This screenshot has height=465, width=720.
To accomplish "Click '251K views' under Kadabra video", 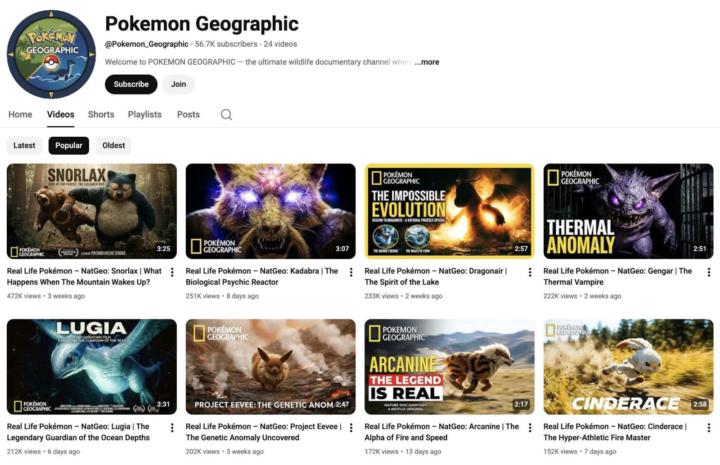I will click(202, 296).
